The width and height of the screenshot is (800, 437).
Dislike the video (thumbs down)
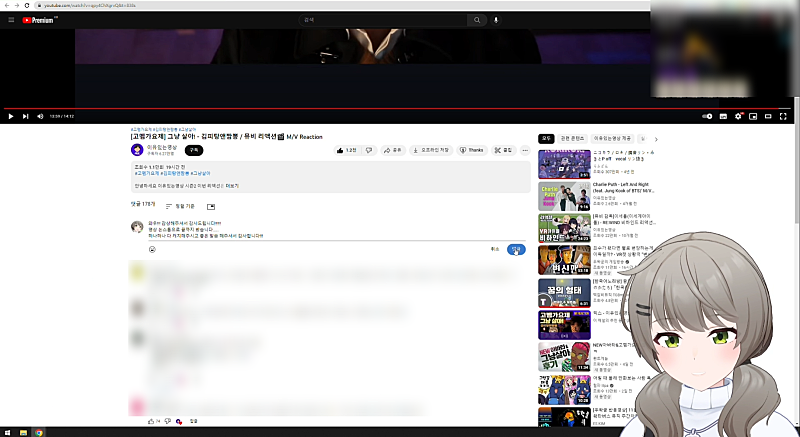coord(369,150)
